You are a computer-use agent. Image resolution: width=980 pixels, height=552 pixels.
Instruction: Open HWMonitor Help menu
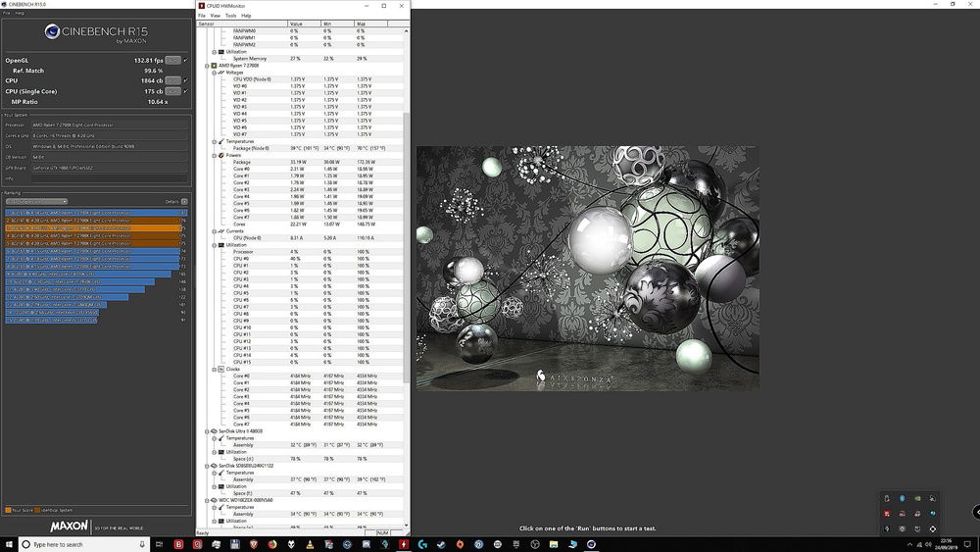pyautogui.click(x=246, y=16)
